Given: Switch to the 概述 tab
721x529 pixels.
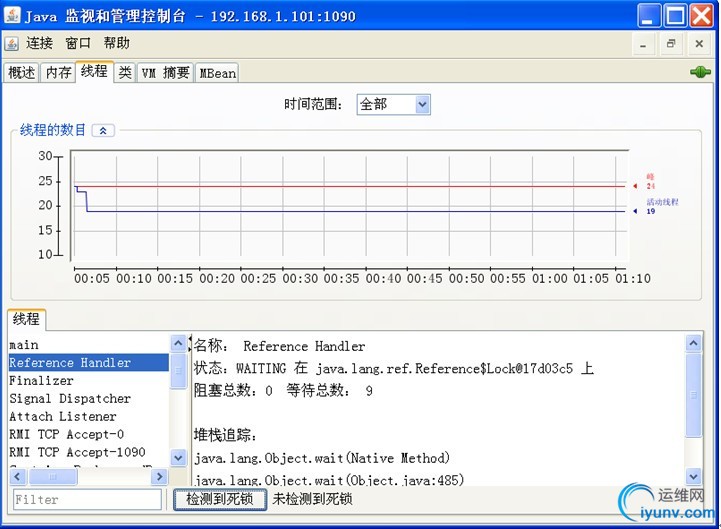Looking at the screenshot, I should coord(21,73).
